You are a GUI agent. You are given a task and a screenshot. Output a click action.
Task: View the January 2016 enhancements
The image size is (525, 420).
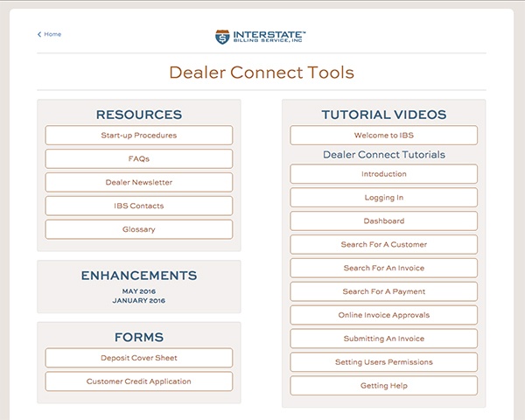point(139,301)
